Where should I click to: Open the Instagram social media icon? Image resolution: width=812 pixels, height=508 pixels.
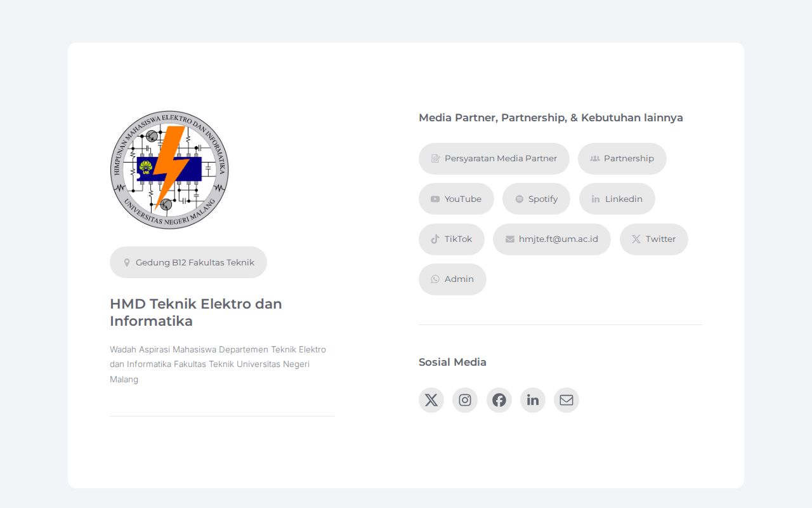pos(465,400)
